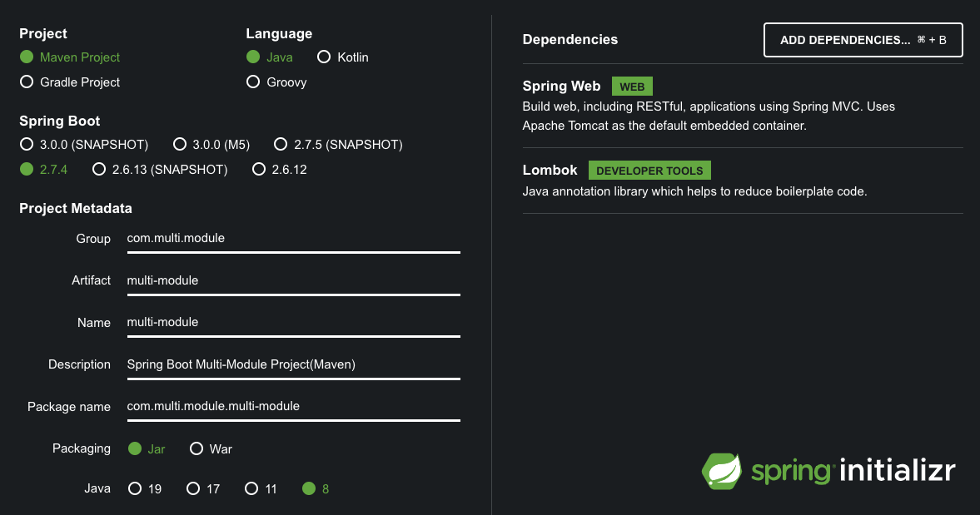This screenshot has width=980, height=515.
Task: Click the Dependencies section heading
Action: click(x=570, y=39)
